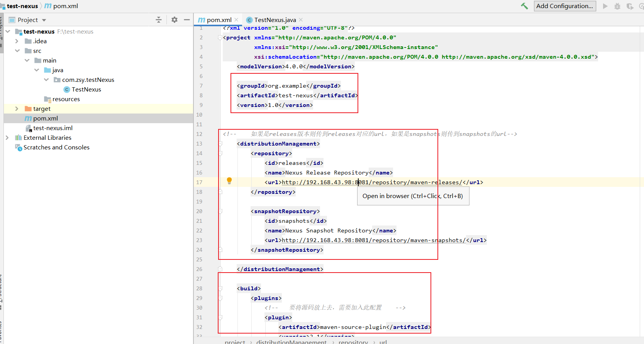This screenshot has width=644, height=344.
Task: Click the Scratches and Consoles icon
Action: click(x=19, y=147)
